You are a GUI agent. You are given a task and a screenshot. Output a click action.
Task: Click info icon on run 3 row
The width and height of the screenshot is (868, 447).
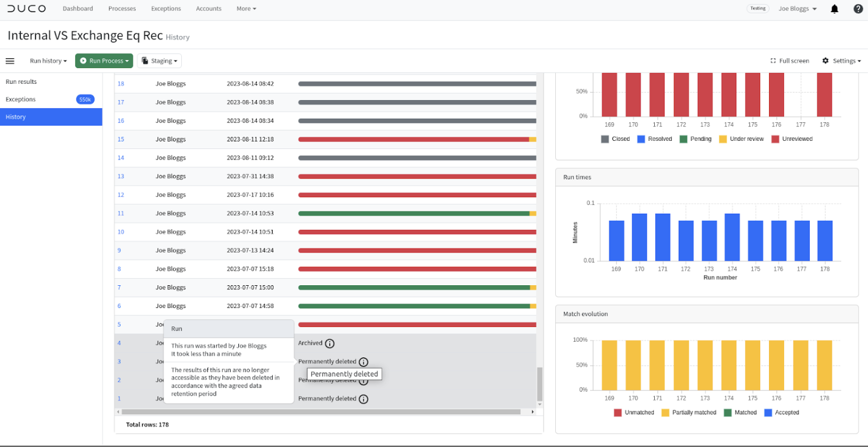coord(364,362)
